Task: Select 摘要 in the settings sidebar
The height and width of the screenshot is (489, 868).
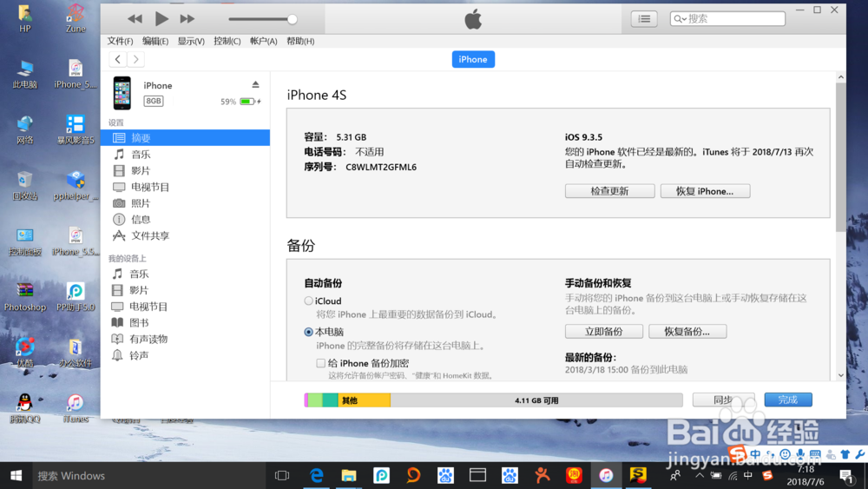Action: (x=186, y=137)
